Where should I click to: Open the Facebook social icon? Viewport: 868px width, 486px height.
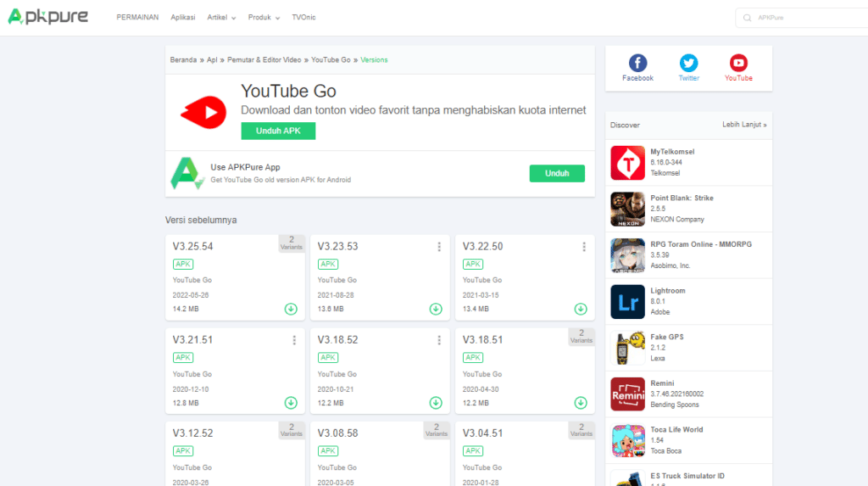637,63
